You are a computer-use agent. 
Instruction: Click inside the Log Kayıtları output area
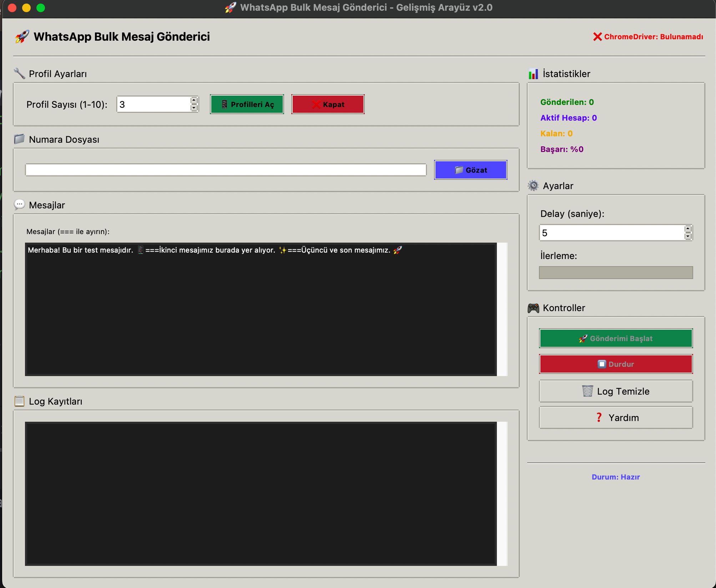261,494
